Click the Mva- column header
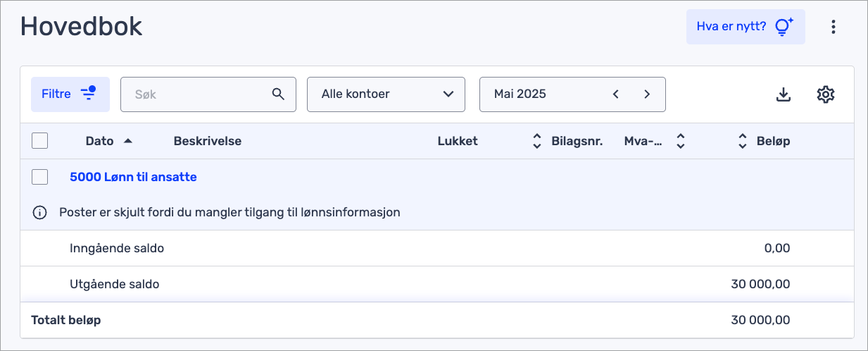The width and height of the screenshot is (868, 351). tap(643, 141)
